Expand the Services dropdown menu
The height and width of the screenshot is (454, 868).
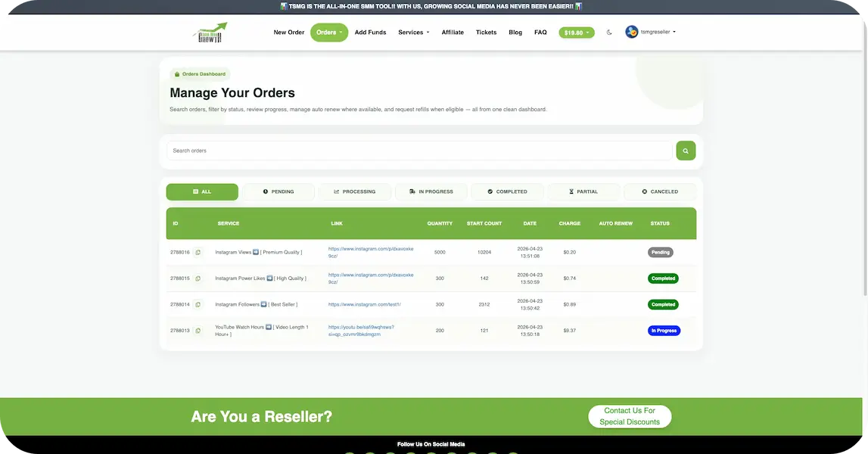[413, 32]
